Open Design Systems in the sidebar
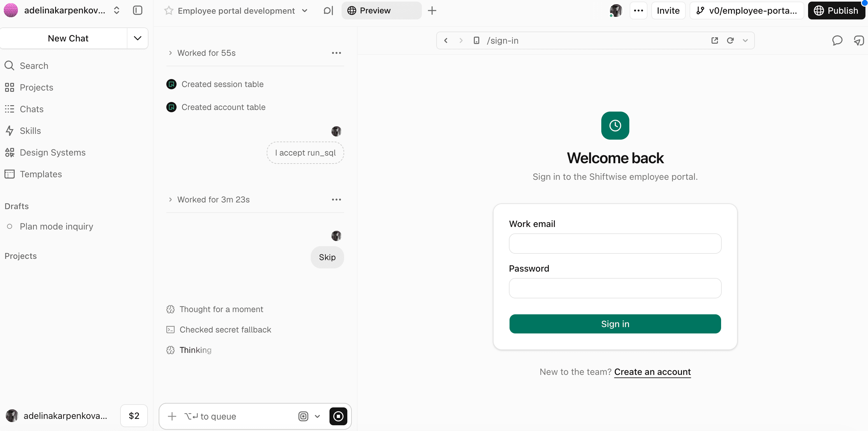 (45, 152)
